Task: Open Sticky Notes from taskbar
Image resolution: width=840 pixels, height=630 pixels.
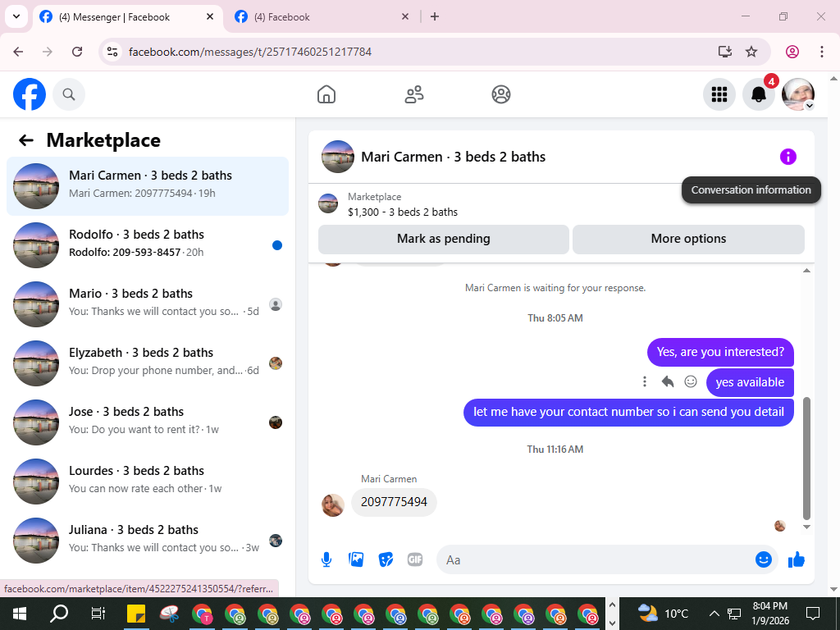Action: click(137, 614)
